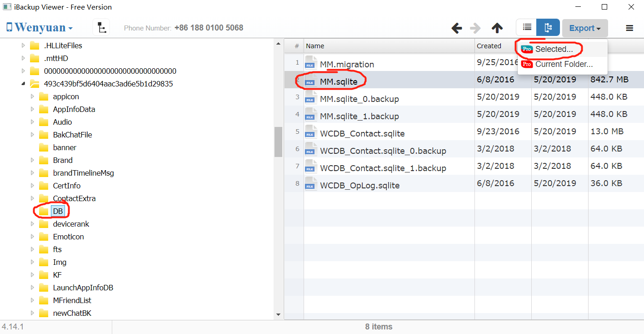644x334 pixels.
Task: Click the MFriendList folder icon
Action: (x=44, y=300)
